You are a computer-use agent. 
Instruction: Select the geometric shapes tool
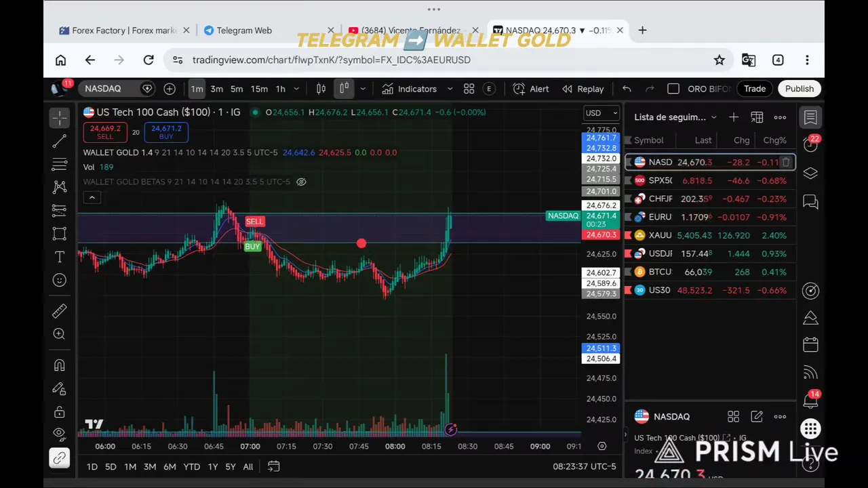point(60,234)
